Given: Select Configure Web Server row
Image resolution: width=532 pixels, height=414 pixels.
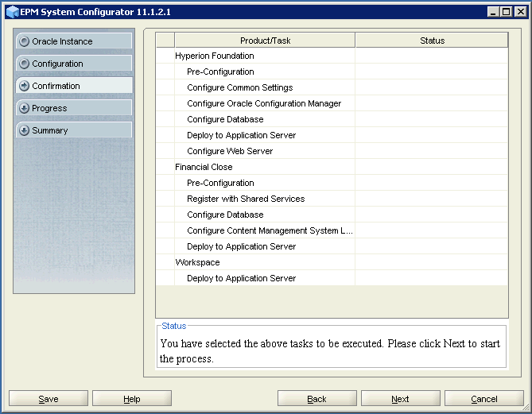Looking at the screenshot, I should click(x=332, y=151).
